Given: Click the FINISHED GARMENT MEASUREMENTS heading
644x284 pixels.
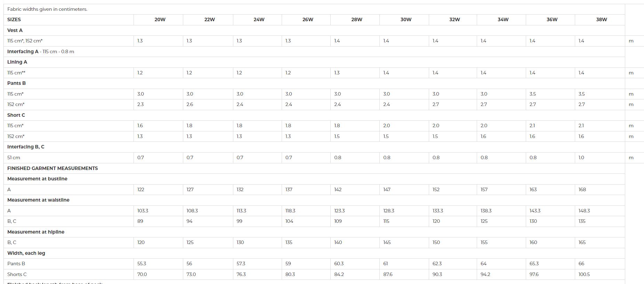Looking at the screenshot, I should pos(53,168).
